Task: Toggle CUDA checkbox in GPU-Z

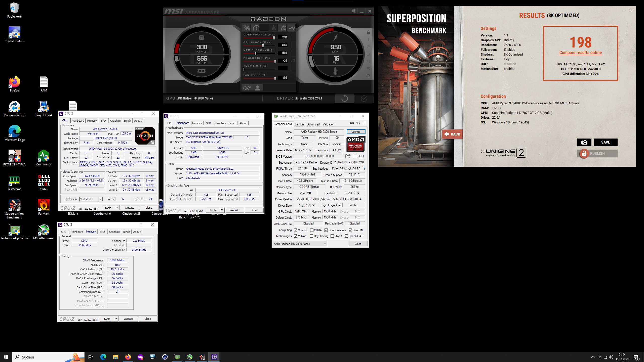Action: coord(312,230)
